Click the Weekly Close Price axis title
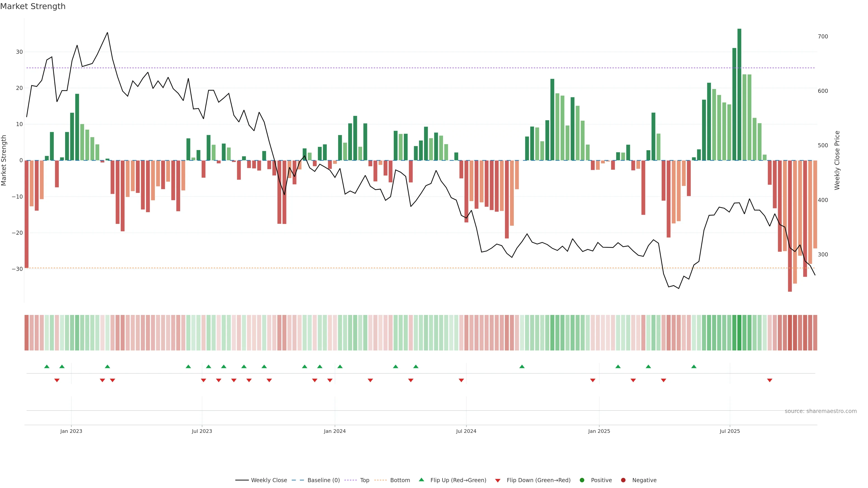This screenshot has height=488, width=868. pyautogui.click(x=837, y=160)
